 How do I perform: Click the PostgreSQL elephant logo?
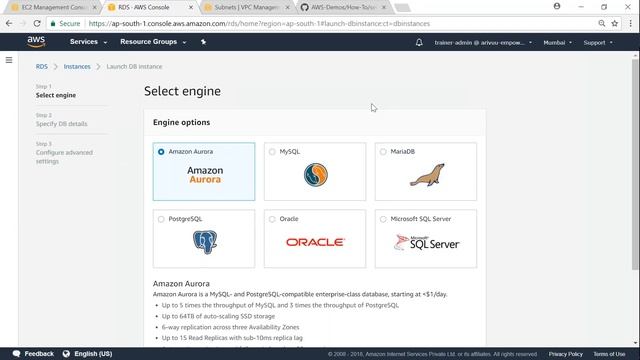(x=205, y=242)
